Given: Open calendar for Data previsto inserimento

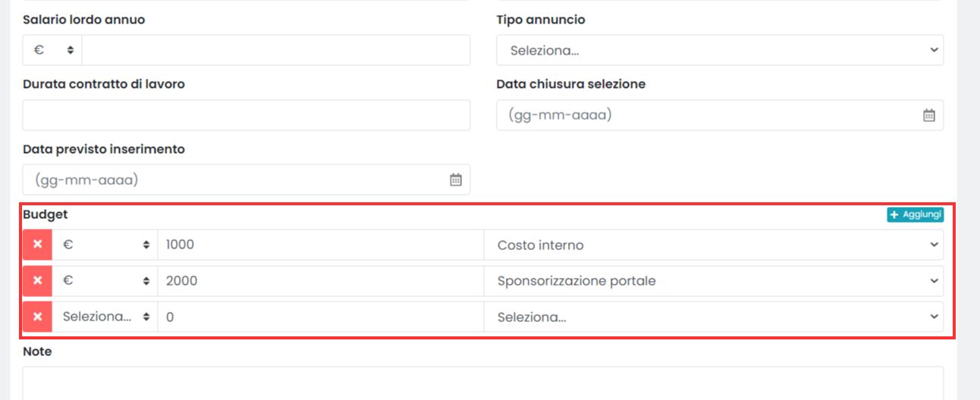Looking at the screenshot, I should [x=455, y=180].
